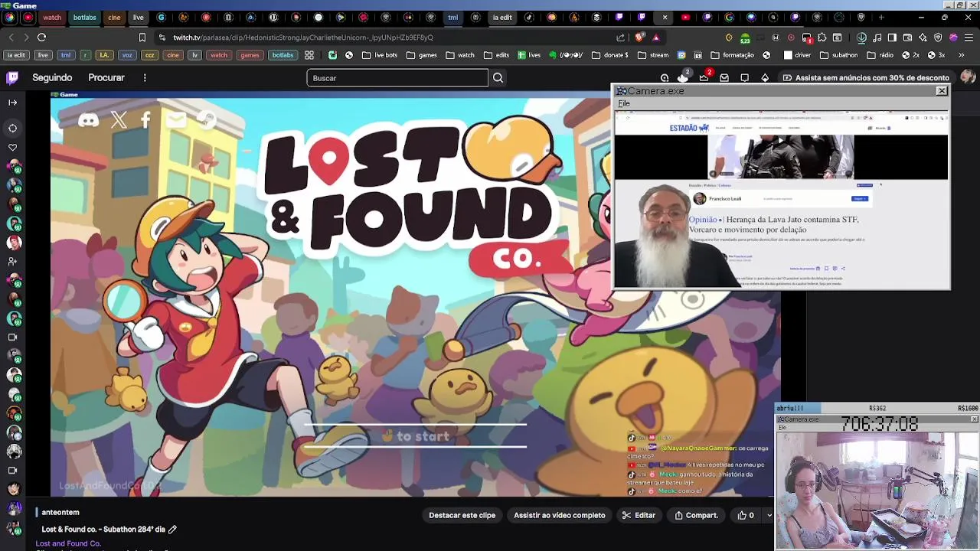Open the Brave Rewards triangle icon

[656, 37]
